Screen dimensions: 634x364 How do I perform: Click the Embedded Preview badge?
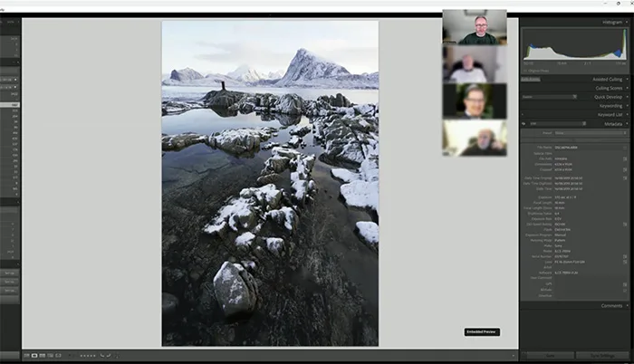coord(481,332)
